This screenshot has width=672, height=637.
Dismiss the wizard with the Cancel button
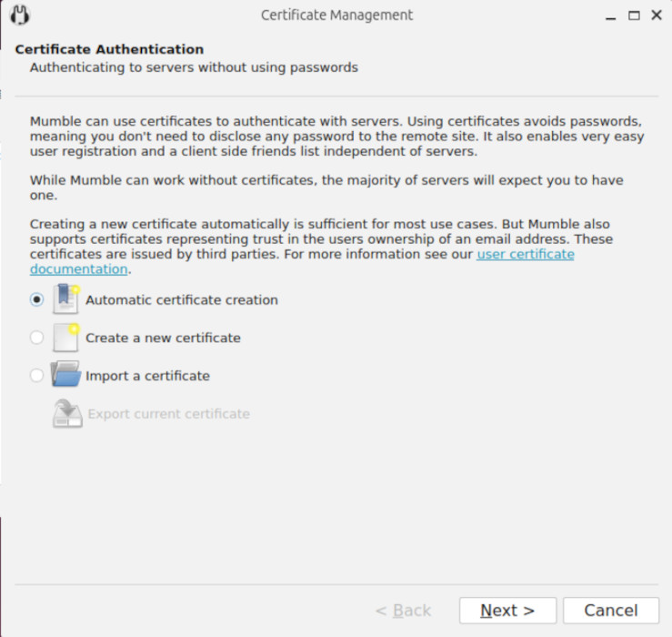pyautogui.click(x=611, y=611)
